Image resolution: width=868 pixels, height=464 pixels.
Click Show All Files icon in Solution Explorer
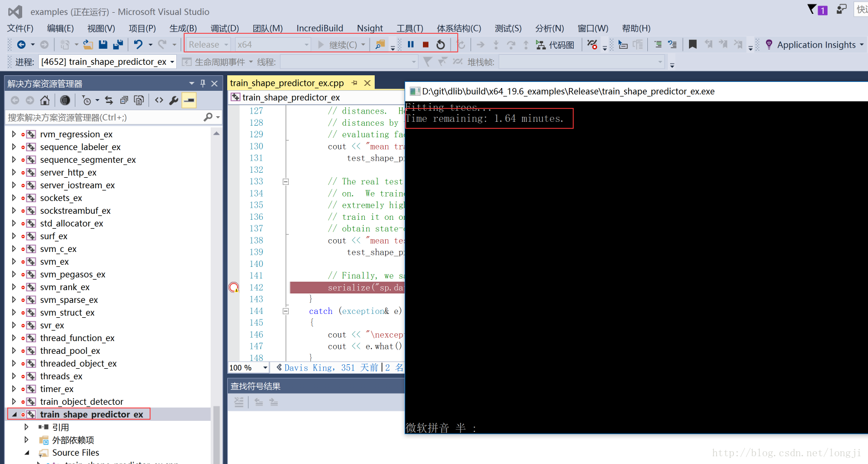tap(139, 100)
